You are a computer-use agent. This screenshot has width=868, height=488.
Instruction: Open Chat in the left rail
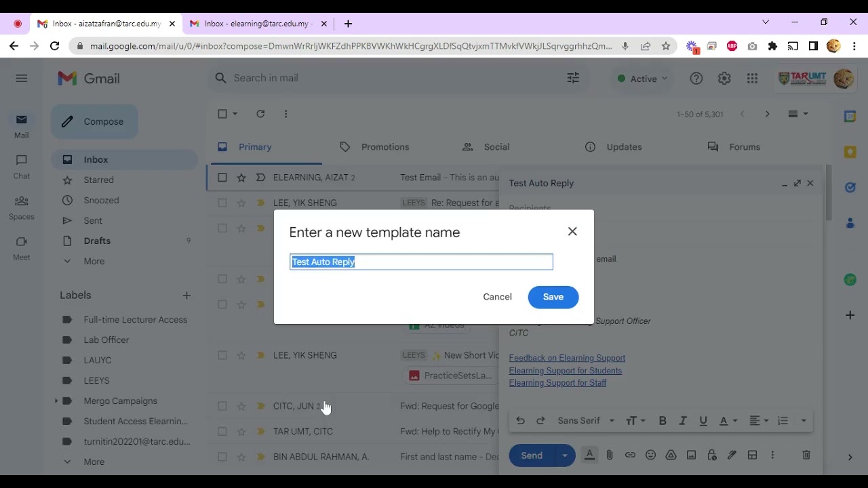(x=22, y=166)
